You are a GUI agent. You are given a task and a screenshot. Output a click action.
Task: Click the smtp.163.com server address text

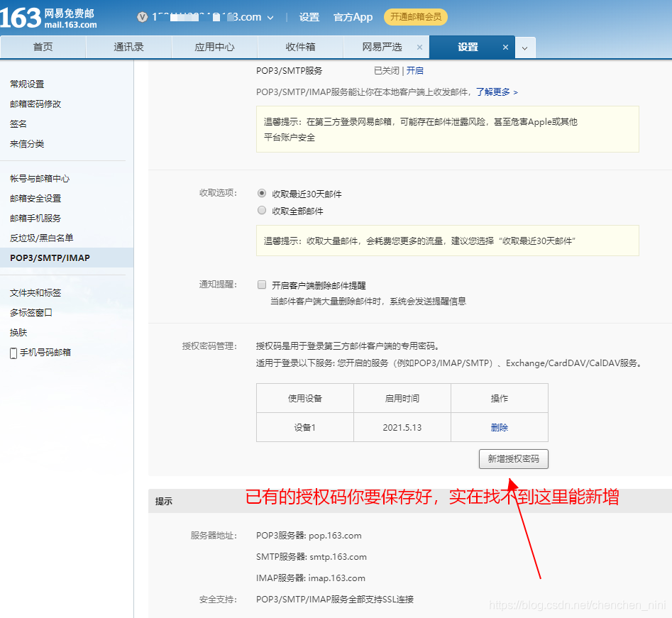(x=338, y=557)
